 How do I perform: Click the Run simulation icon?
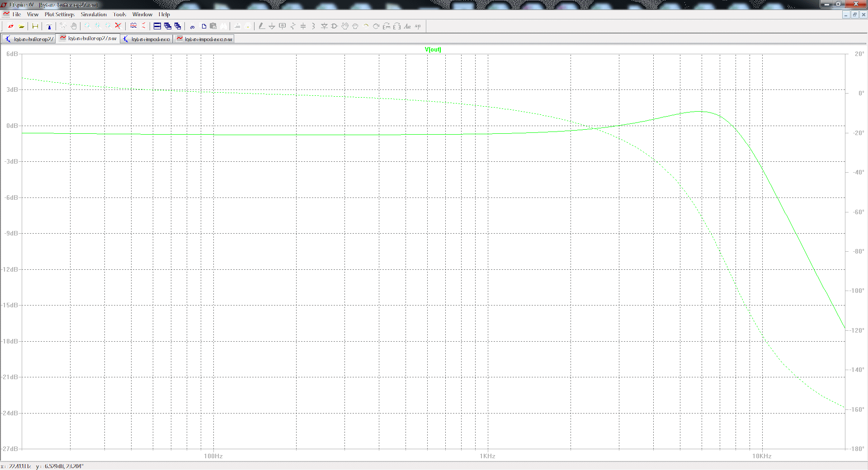[63, 26]
